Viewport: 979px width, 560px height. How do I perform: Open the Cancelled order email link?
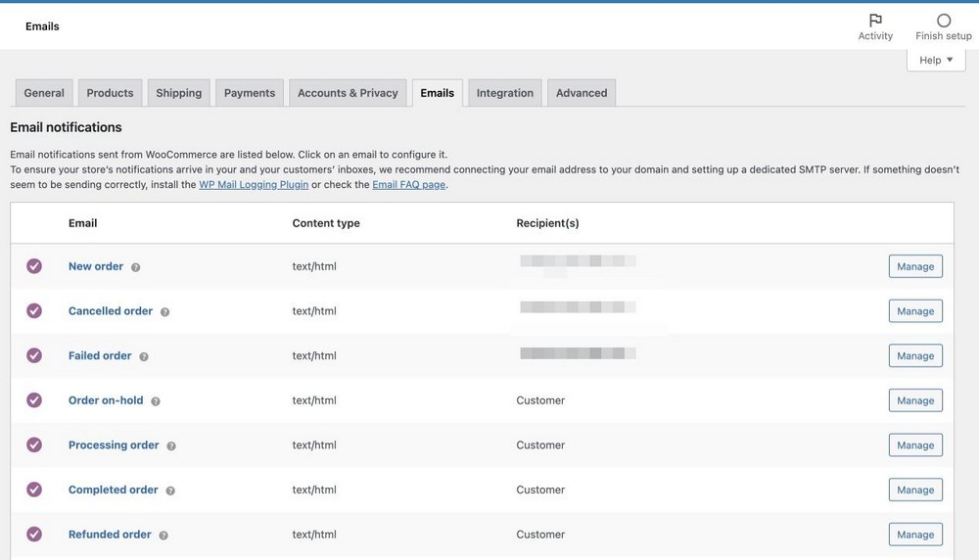[111, 311]
